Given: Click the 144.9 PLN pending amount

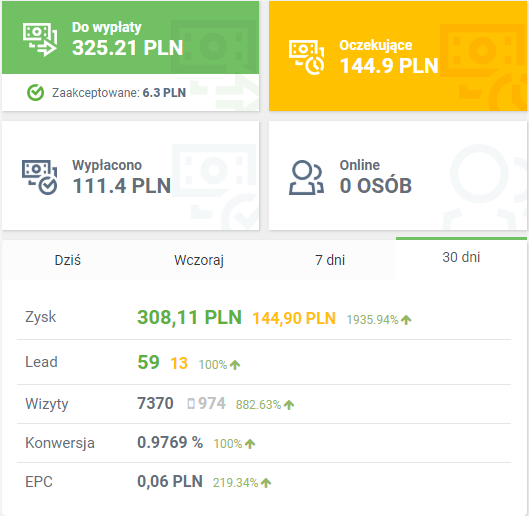Looking at the screenshot, I should point(389,65).
